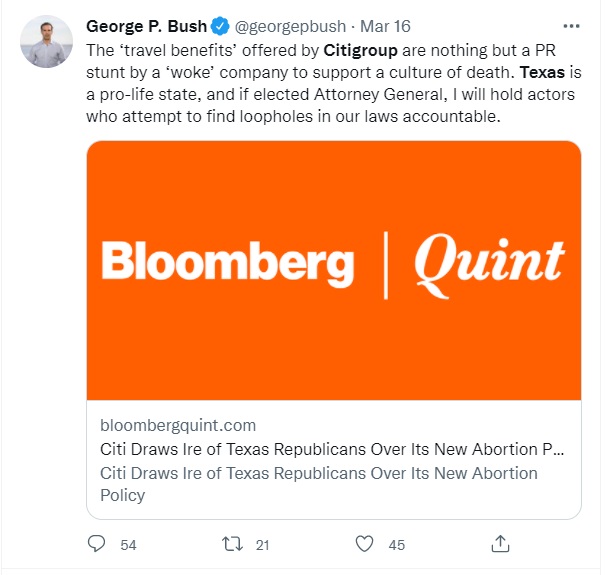This screenshot has width=606, height=575.
Task: Click the George P. Bush display name
Action: (x=146, y=26)
